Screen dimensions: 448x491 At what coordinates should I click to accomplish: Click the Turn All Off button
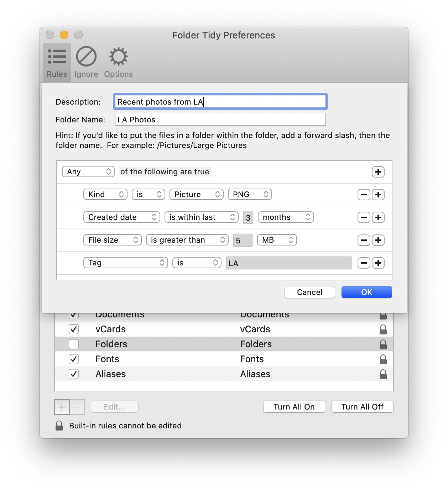tap(362, 407)
